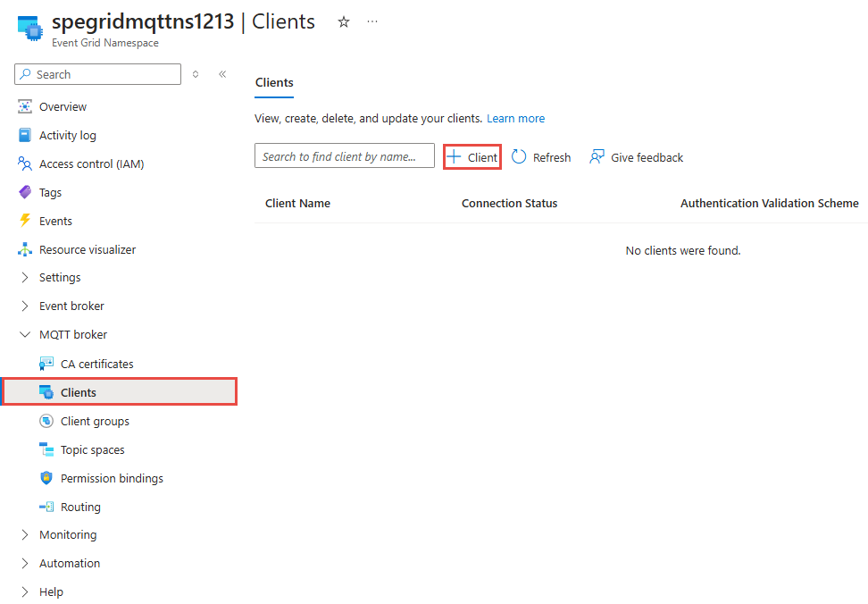868x604 pixels.
Task: Expand the Monitoring section
Action: pos(25,535)
